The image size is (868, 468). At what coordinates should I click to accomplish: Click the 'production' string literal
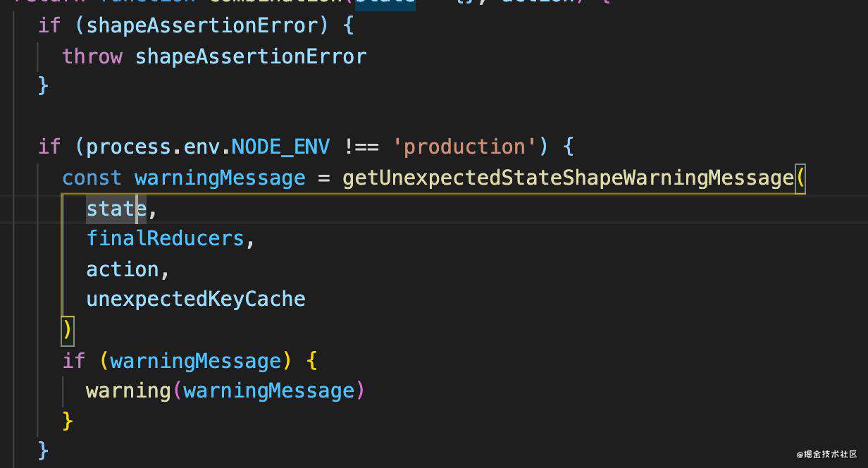pos(465,147)
